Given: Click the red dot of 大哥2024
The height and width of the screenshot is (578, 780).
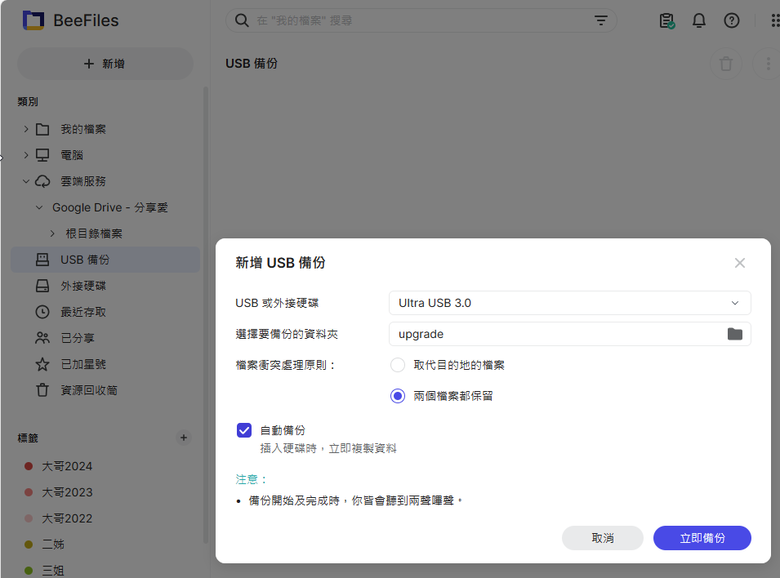Looking at the screenshot, I should 28,466.
